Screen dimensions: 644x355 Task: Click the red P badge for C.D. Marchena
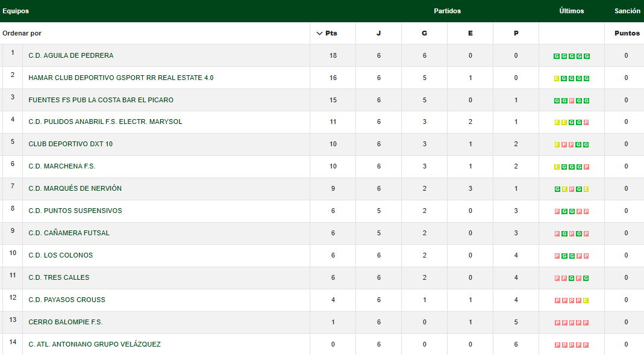coord(586,167)
